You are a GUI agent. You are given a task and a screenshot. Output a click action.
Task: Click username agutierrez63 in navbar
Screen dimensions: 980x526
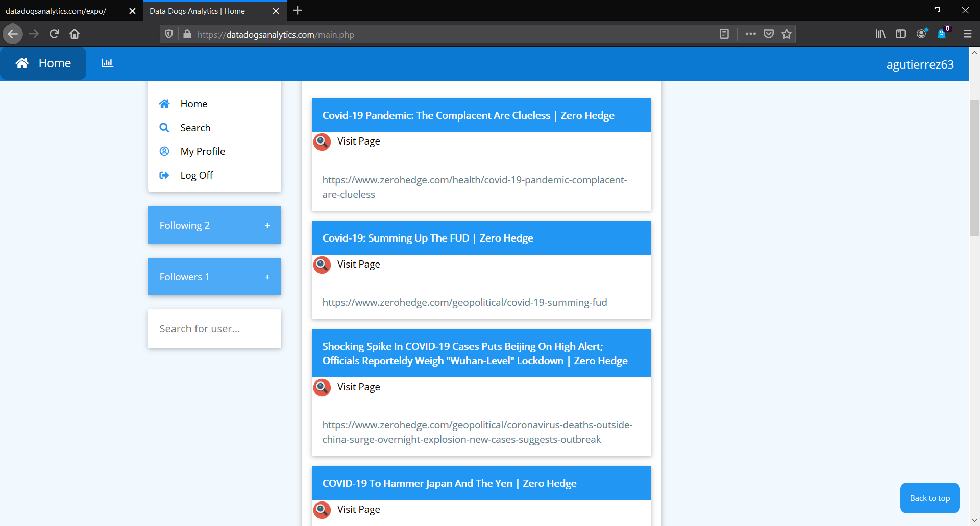coord(920,65)
